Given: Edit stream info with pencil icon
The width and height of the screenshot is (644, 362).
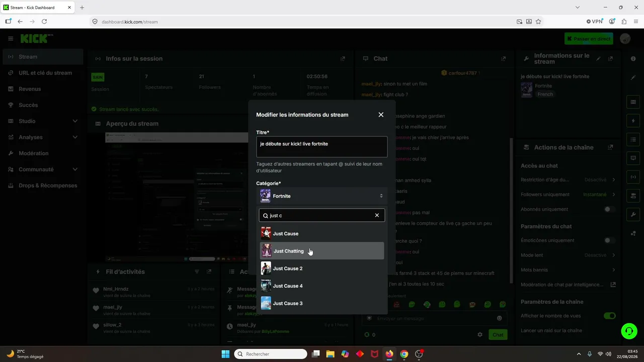Looking at the screenshot, I should coord(599,59).
